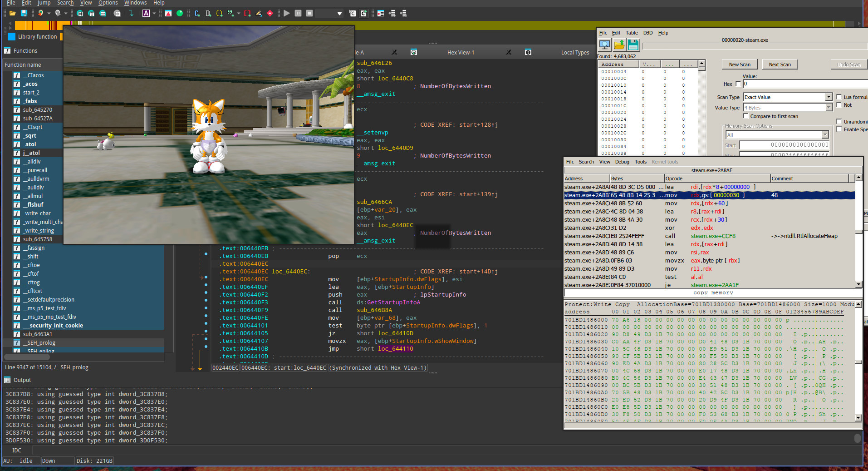
Task: Start debugger with the play button
Action: point(287,13)
